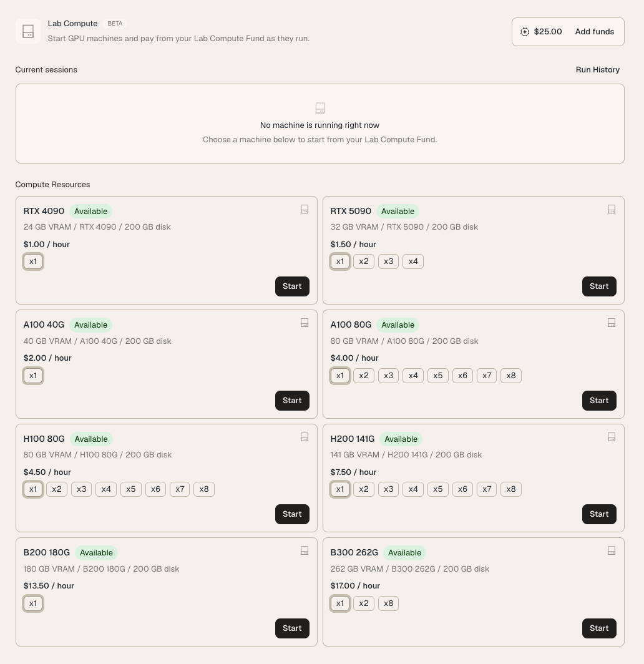The image size is (644, 664).
Task: Click the "$4.50 / hour" price text
Action: click(47, 472)
